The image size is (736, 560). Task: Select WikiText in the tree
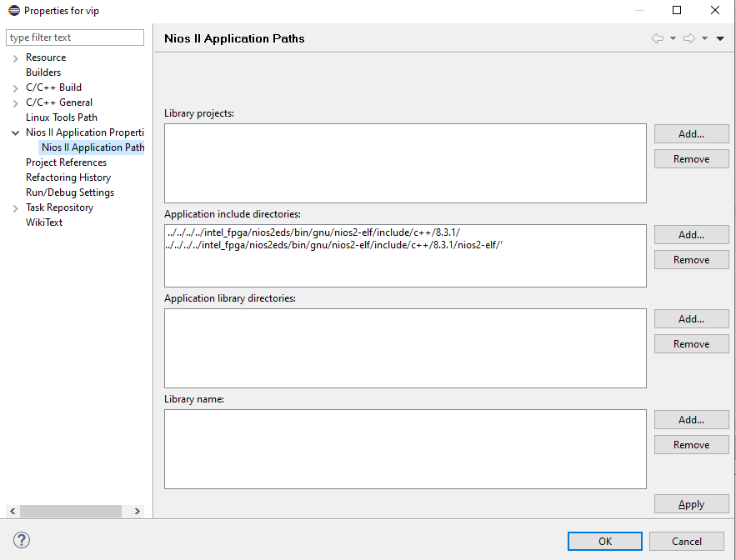[44, 222]
